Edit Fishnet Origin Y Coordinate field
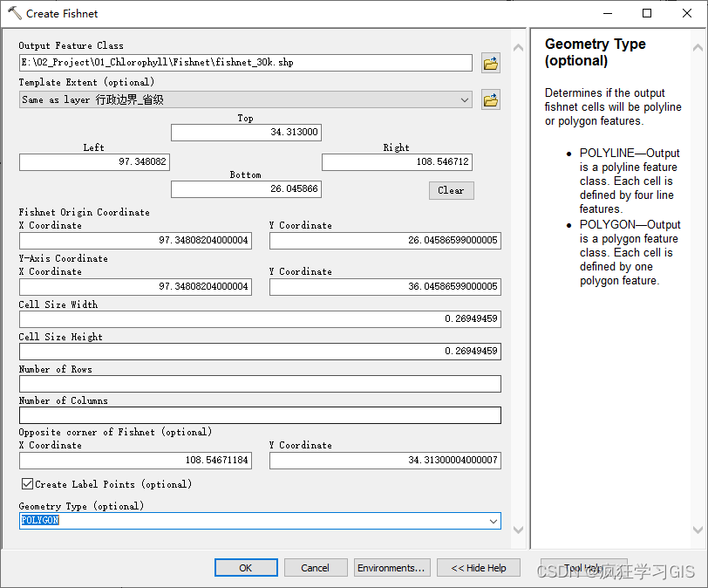The image size is (708, 588). [385, 240]
